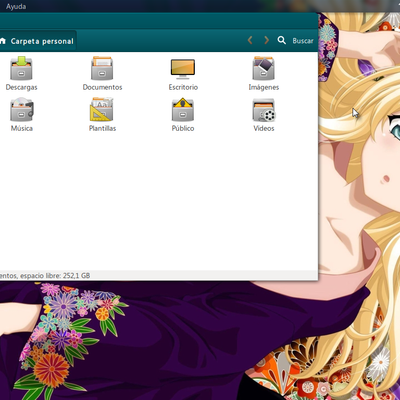Select the Plantillas label text
The height and width of the screenshot is (400, 400).
coord(102,128)
